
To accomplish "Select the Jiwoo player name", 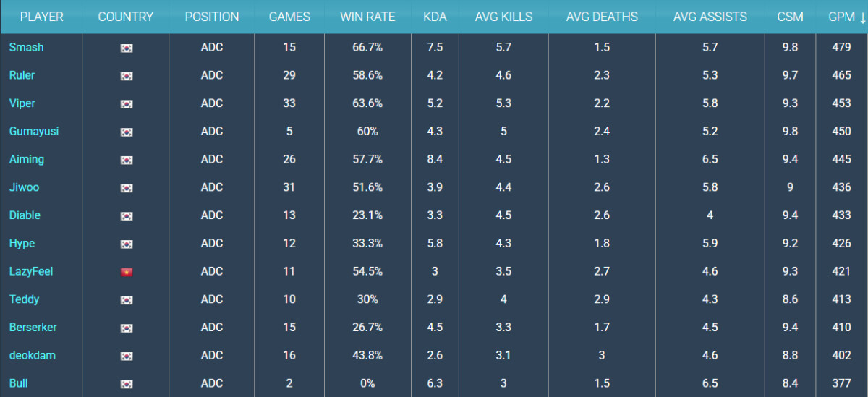I will (24, 187).
